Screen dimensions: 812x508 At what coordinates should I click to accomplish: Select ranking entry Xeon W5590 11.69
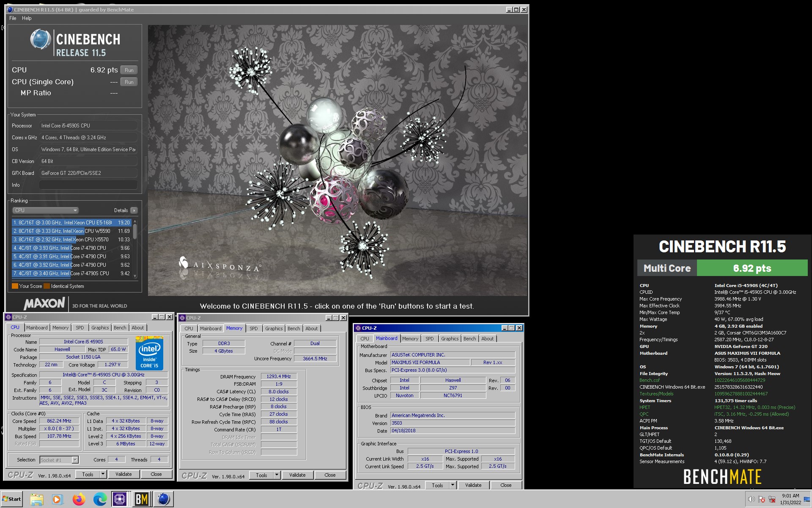71,231
